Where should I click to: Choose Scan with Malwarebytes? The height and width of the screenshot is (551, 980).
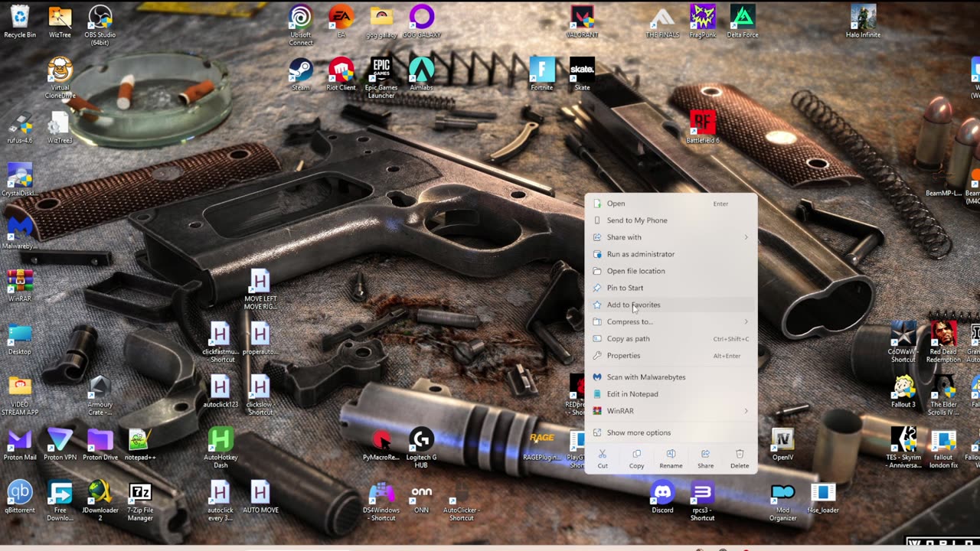671,377
